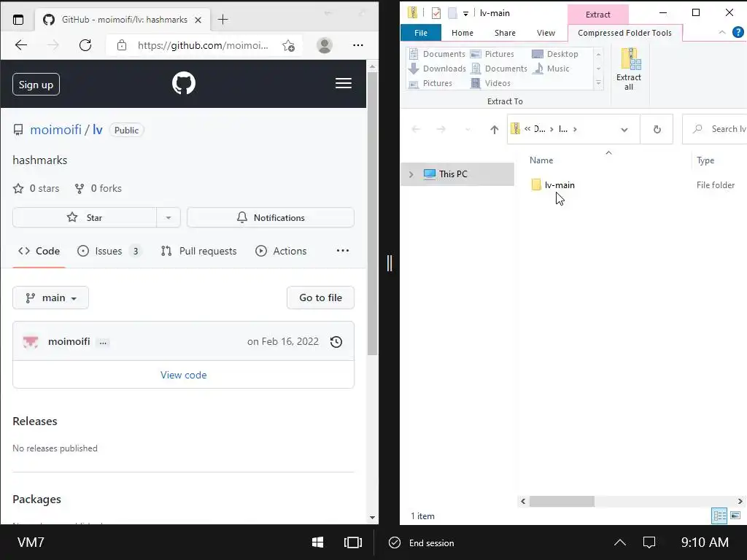Click Go to file button
747x560 pixels.
pos(320,297)
